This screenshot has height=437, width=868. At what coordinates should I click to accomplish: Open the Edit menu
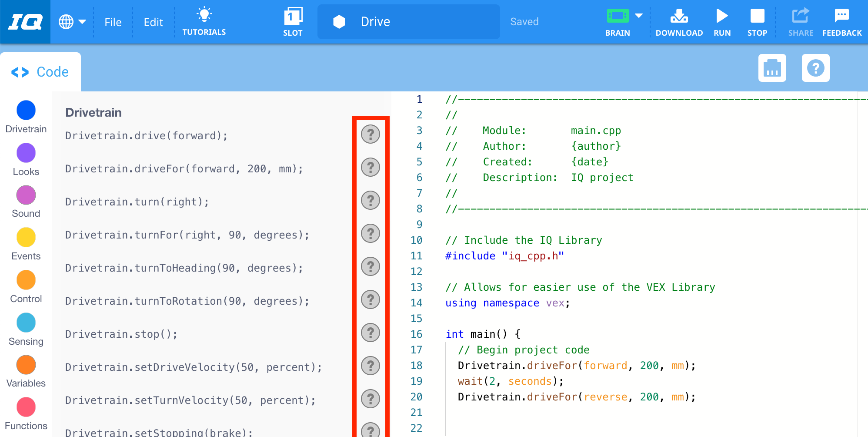153,22
